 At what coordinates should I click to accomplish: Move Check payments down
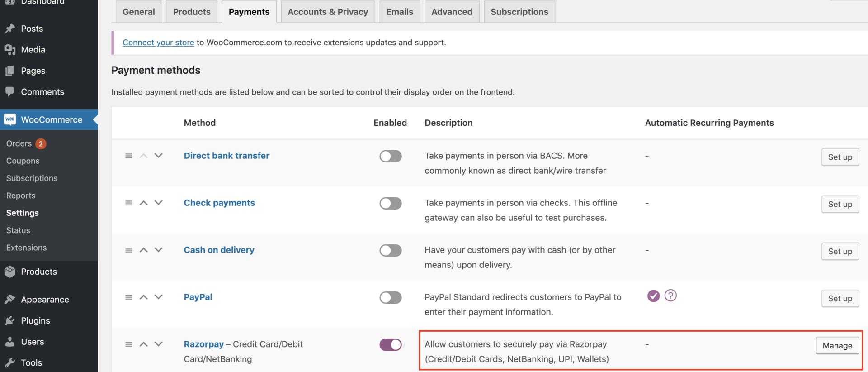[x=158, y=203]
